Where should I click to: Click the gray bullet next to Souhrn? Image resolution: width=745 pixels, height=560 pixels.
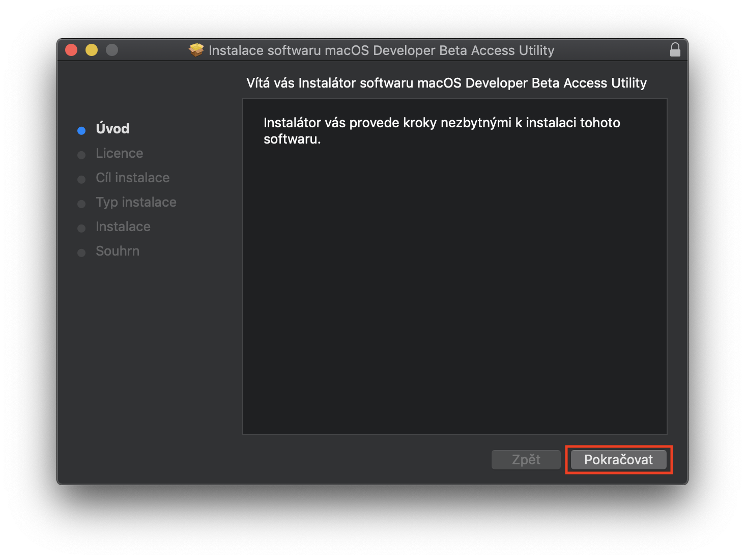[x=81, y=253]
